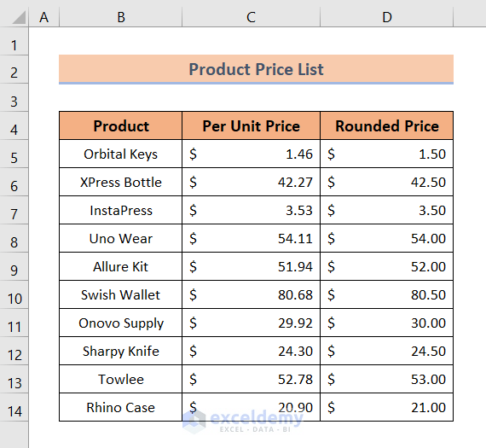Viewport: 486px width, 448px height.
Task: Select column A header
Action: 43,17
